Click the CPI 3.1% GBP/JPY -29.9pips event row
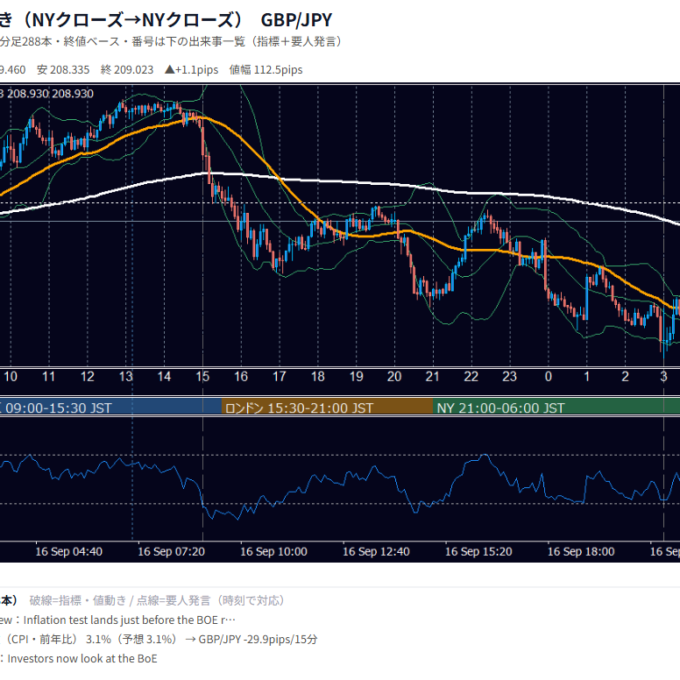Image resolution: width=680 pixels, height=680 pixels. tap(159, 639)
